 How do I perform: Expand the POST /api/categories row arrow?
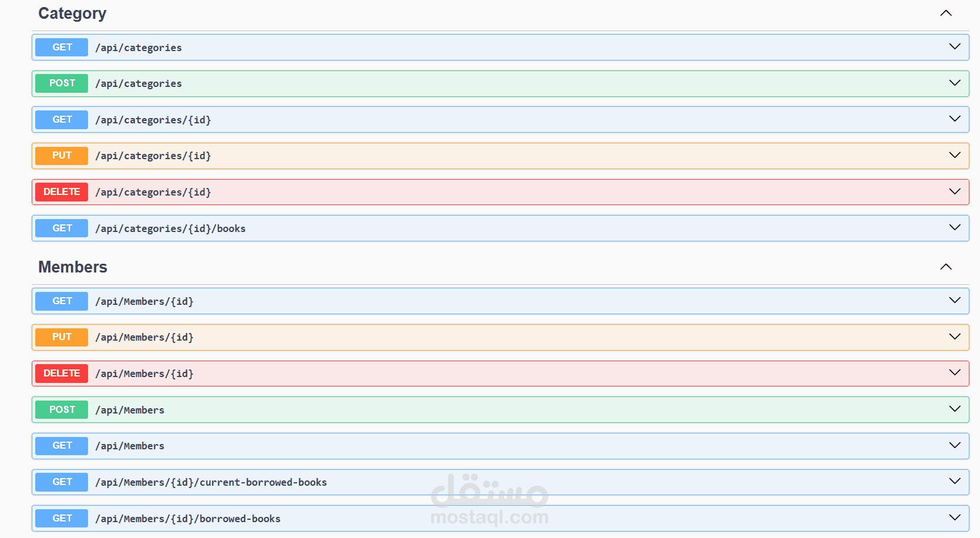955,83
